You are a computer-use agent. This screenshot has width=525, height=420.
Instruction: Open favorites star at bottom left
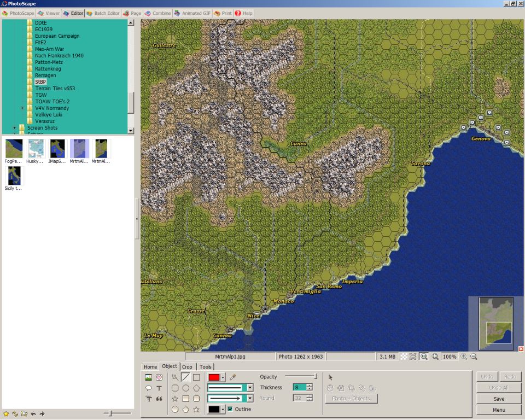click(6, 413)
